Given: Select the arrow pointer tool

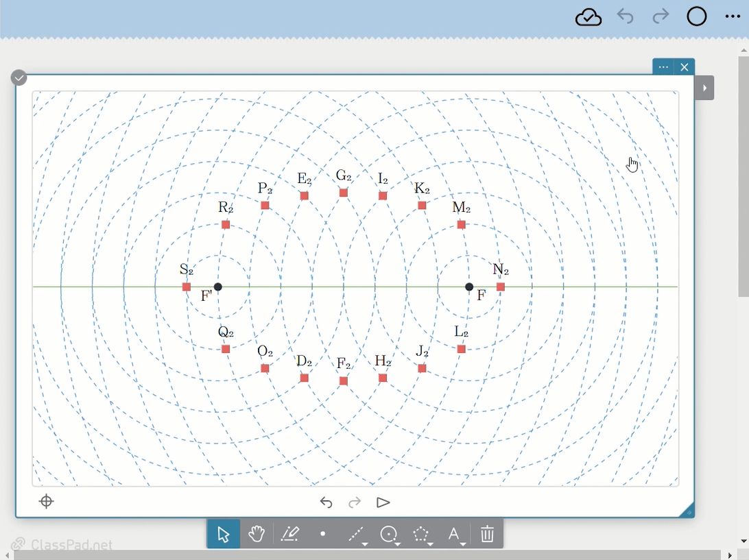Looking at the screenshot, I should [x=223, y=534].
